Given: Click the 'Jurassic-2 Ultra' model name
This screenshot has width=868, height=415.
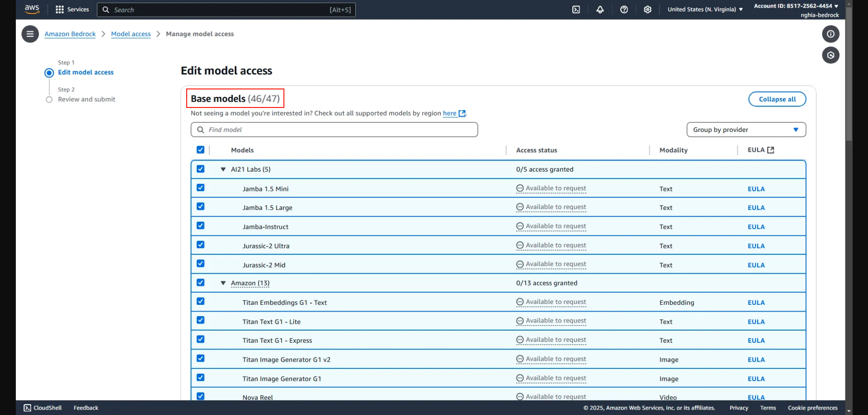Looking at the screenshot, I should point(266,246).
